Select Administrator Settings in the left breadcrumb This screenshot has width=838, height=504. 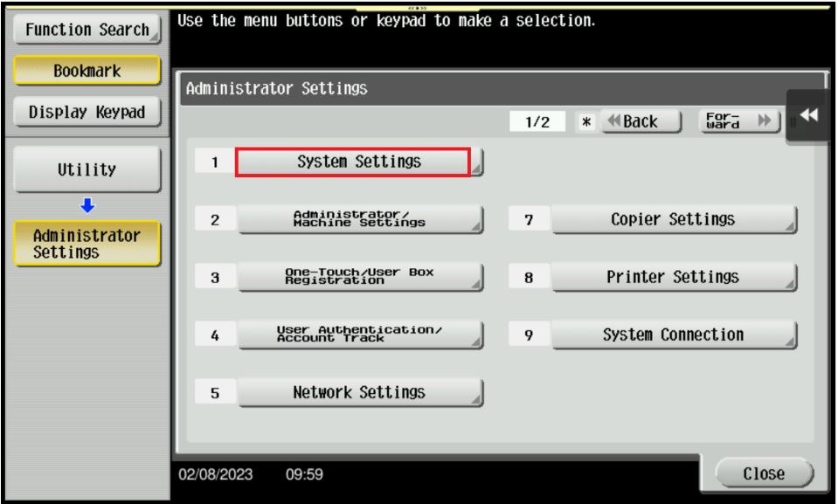[87, 244]
